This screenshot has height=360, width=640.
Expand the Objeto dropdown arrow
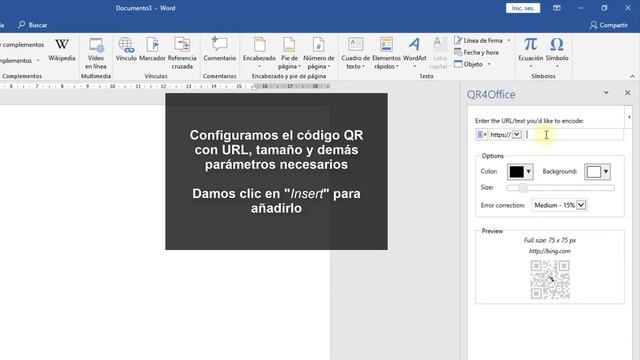[489, 64]
